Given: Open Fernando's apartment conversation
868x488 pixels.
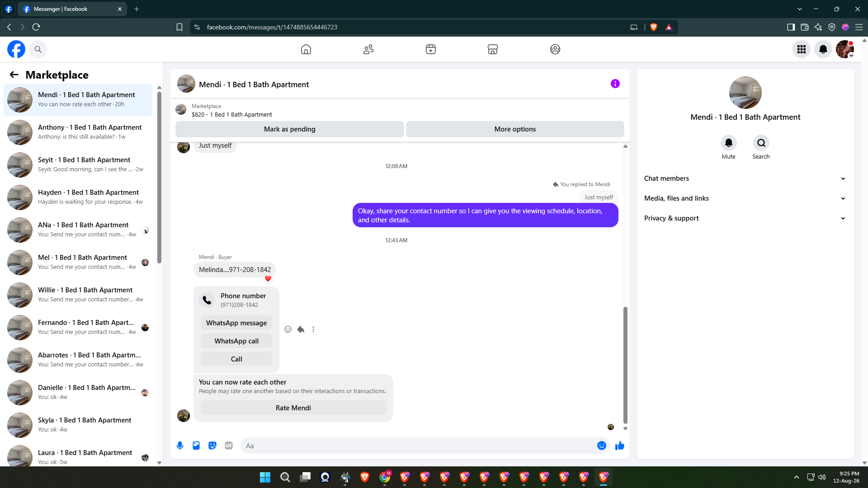Looking at the screenshot, I should click(78, 328).
